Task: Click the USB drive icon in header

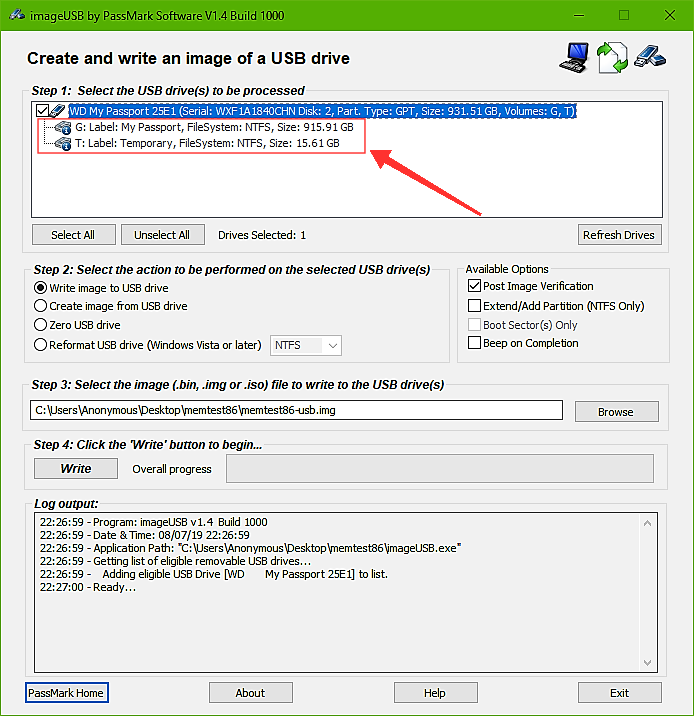Action: click(650, 57)
